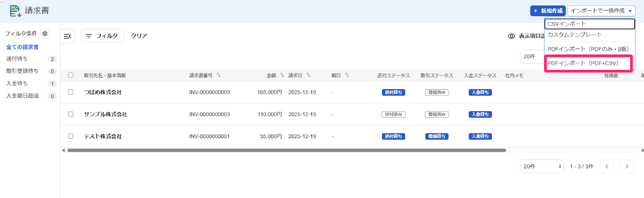Image resolution: width=644 pixels, height=198 pixels.
Task: Sort by 請求書番号 column arrows
Action: tap(219, 75)
